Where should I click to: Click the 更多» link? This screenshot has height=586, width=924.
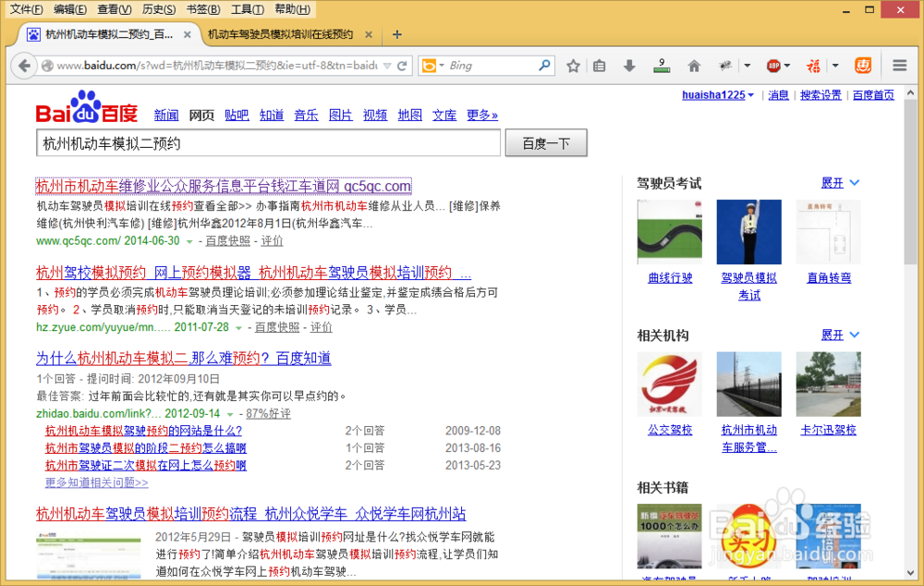click(482, 115)
